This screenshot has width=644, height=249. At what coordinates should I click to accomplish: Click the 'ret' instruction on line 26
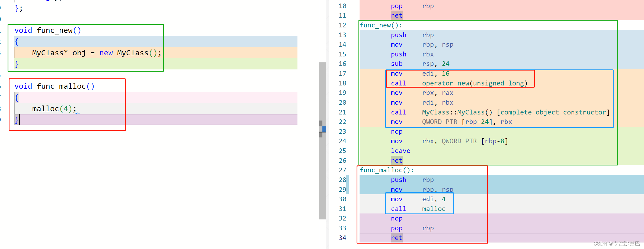pyautogui.click(x=396, y=161)
